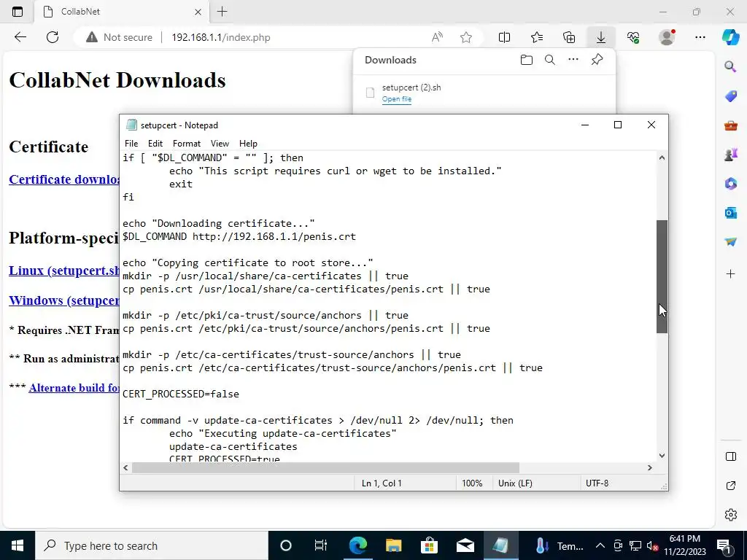The width and height of the screenshot is (747, 560).
Task: Open Notepad File menu
Action: pyautogui.click(x=131, y=144)
